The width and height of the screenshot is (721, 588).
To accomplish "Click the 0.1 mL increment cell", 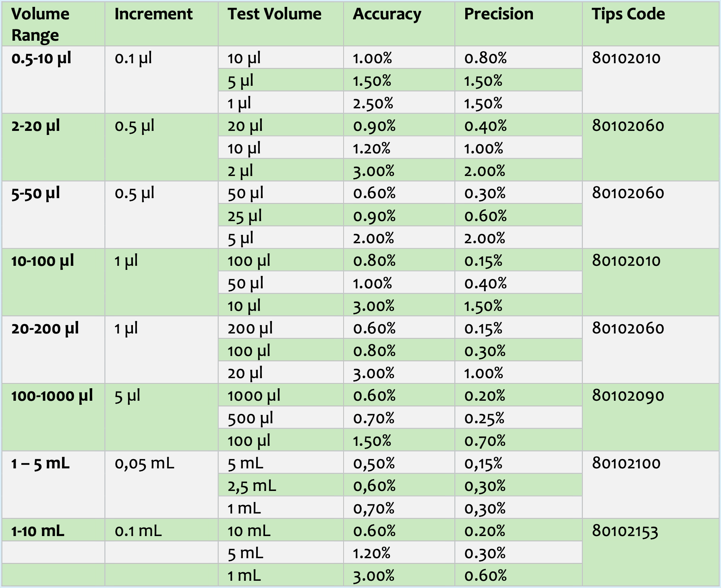I will (x=162, y=530).
